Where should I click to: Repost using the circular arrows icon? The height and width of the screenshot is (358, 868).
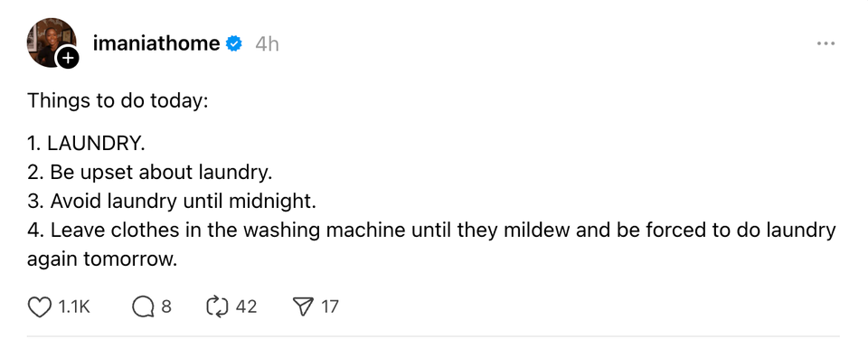[x=218, y=306]
